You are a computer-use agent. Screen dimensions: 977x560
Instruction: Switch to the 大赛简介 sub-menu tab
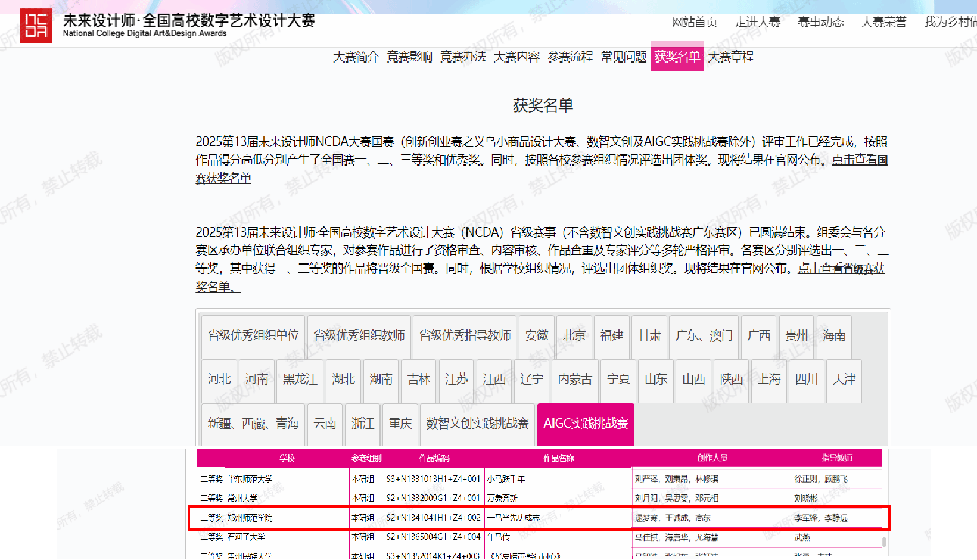[x=355, y=57]
